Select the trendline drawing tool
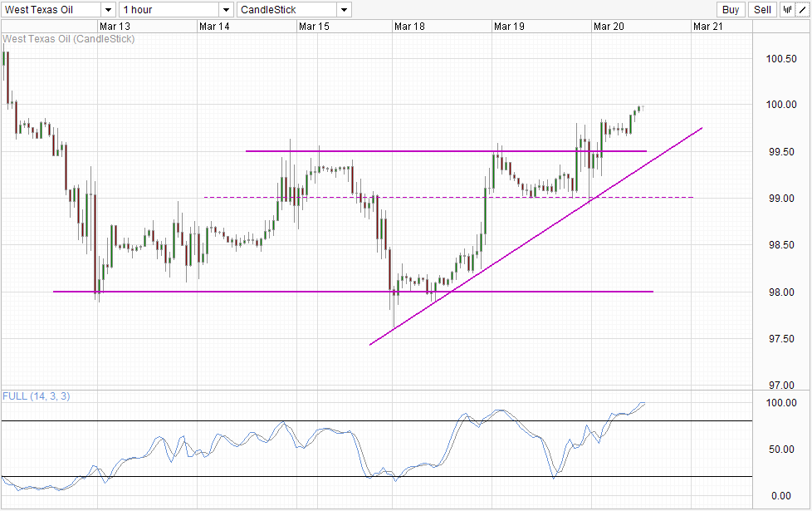812x511 pixels. click(x=802, y=9)
